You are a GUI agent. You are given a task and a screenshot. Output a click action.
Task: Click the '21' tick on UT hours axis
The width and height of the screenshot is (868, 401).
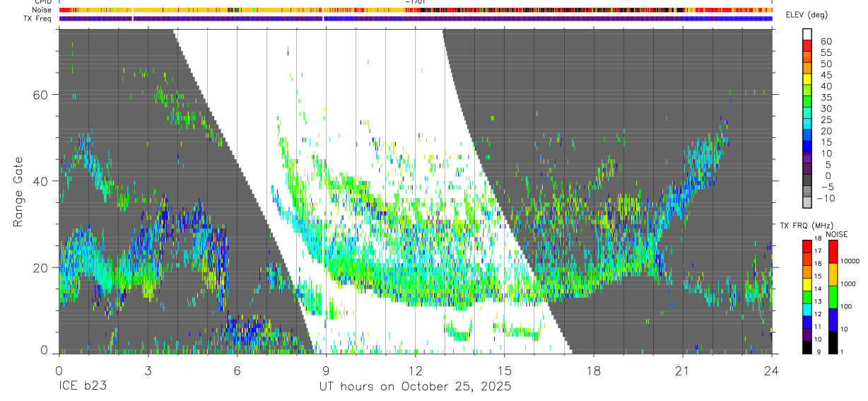(683, 371)
